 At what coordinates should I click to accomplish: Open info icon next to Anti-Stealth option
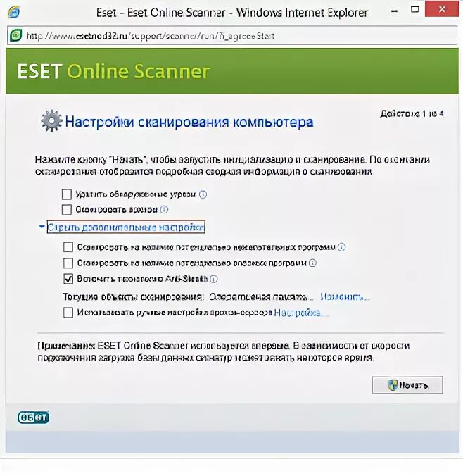(214, 279)
